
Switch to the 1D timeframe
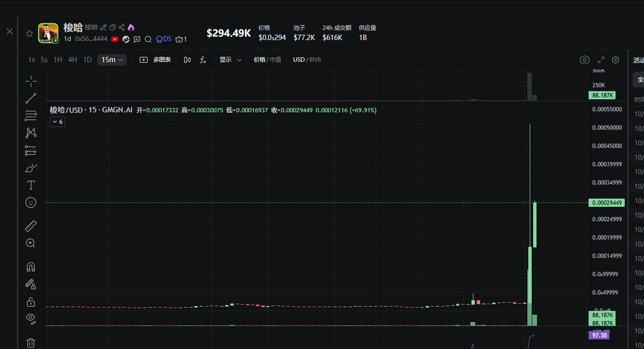coord(88,60)
